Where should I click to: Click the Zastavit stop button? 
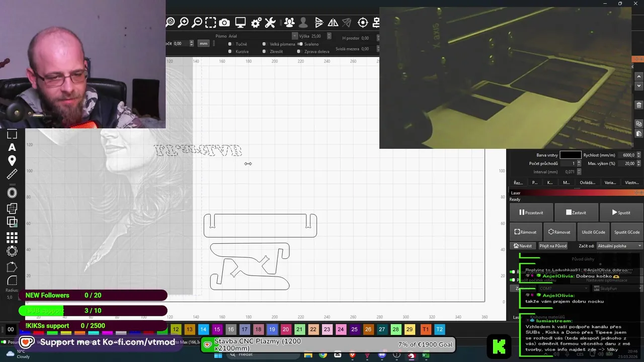click(x=576, y=213)
